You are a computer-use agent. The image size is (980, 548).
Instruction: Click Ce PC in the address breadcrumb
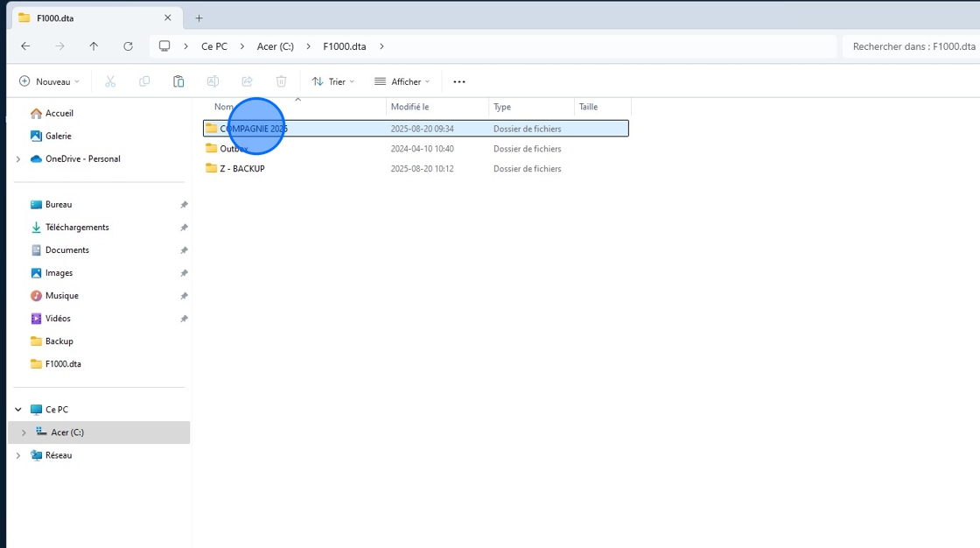(x=214, y=46)
